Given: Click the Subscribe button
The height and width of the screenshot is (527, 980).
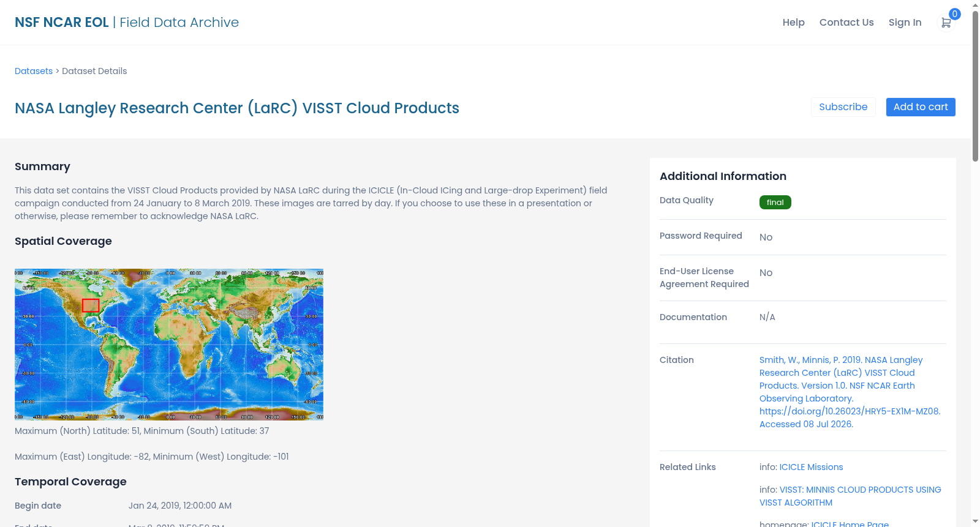Looking at the screenshot, I should point(843,107).
